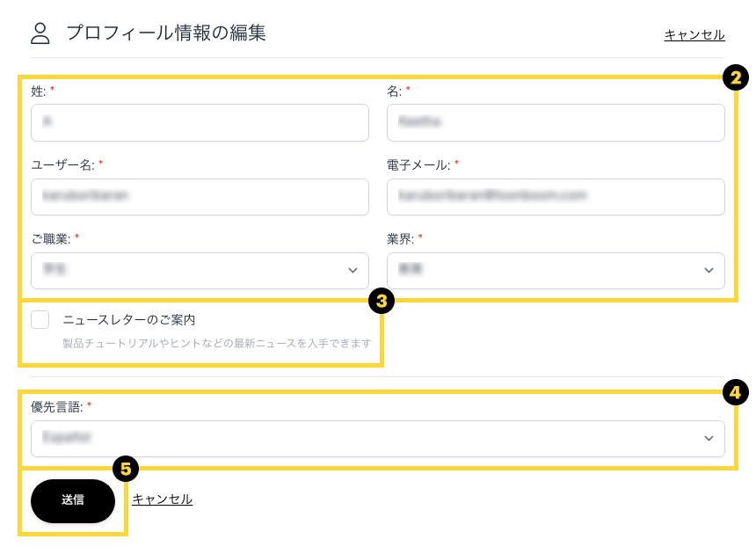Click the user profile icon beside the heading

(40, 33)
